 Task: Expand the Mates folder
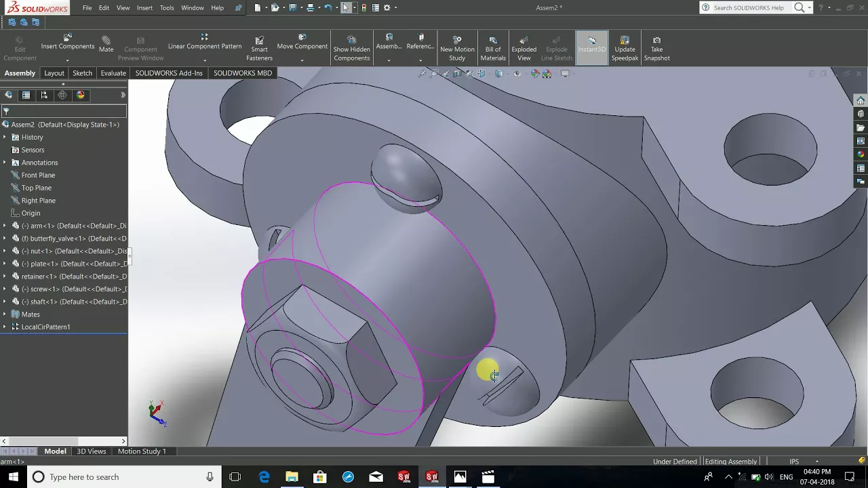[x=5, y=314]
